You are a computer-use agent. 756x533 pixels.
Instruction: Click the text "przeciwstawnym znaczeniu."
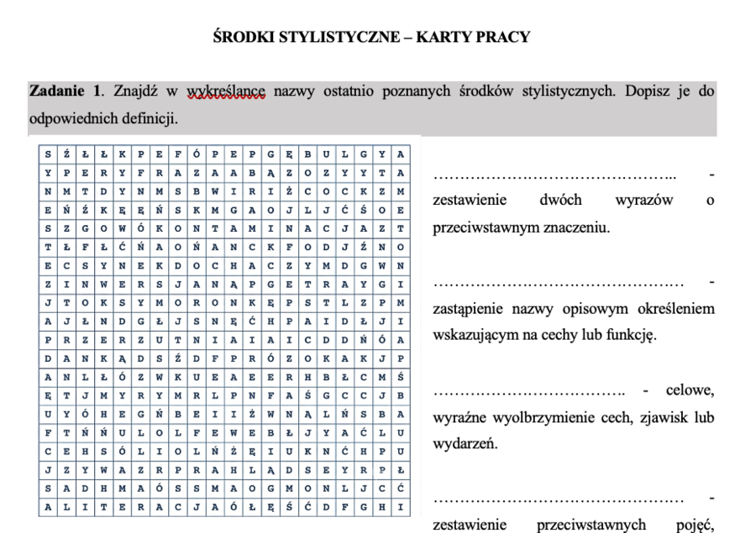[x=521, y=227]
